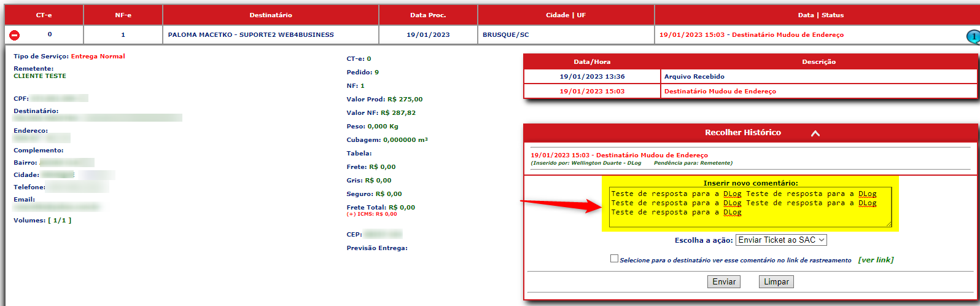Click the Data Proc. column header
980x306 pixels.
[x=428, y=15]
